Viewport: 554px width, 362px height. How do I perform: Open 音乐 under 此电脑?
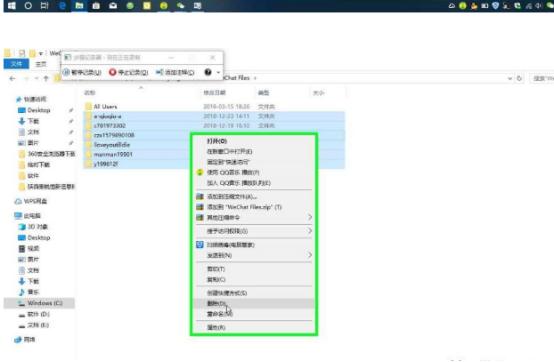pos(33,292)
